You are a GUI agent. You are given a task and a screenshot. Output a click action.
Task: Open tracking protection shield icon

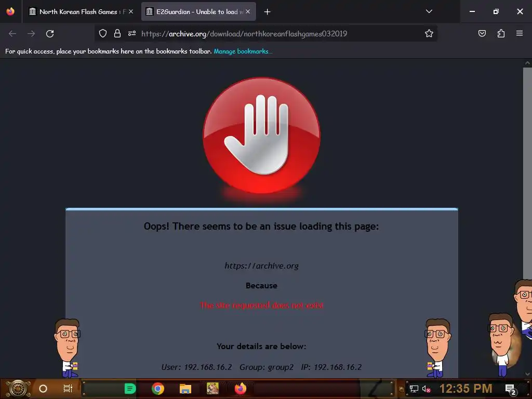103,33
